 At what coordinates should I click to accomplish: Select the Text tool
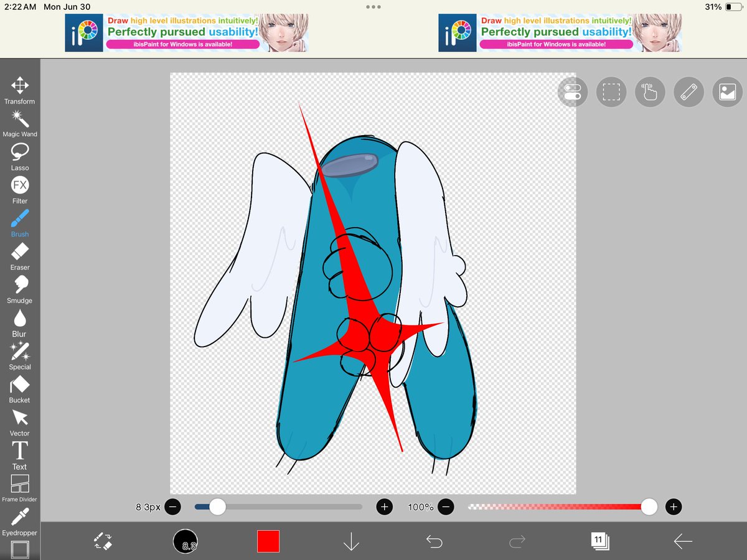(20, 455)
